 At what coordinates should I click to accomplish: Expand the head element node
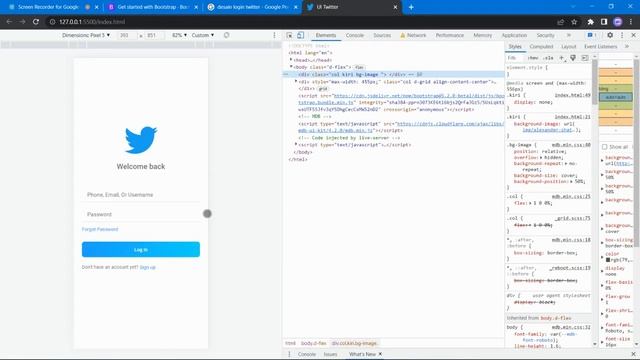point(291,60)
